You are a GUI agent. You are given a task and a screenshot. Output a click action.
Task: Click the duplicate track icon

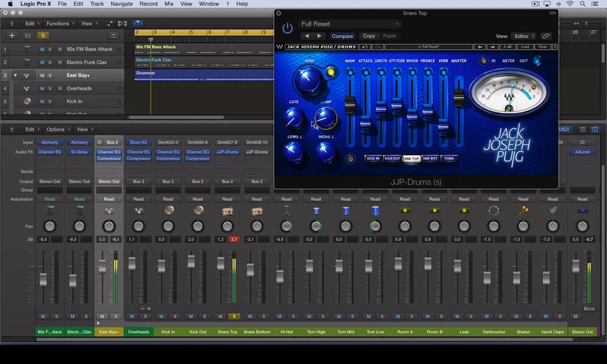point(27,36)
